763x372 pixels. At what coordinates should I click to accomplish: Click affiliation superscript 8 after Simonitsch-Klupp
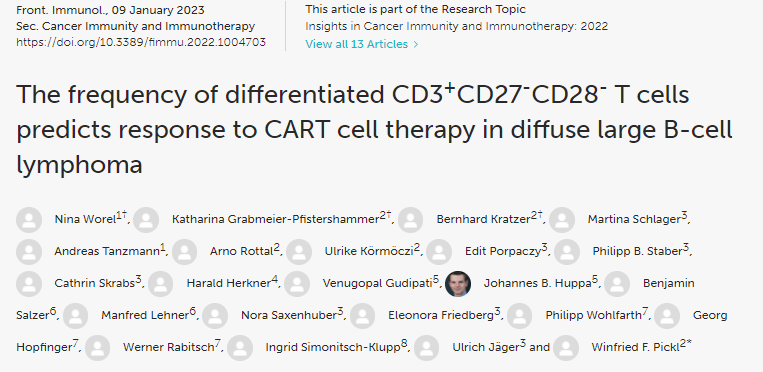click(404, 345)
